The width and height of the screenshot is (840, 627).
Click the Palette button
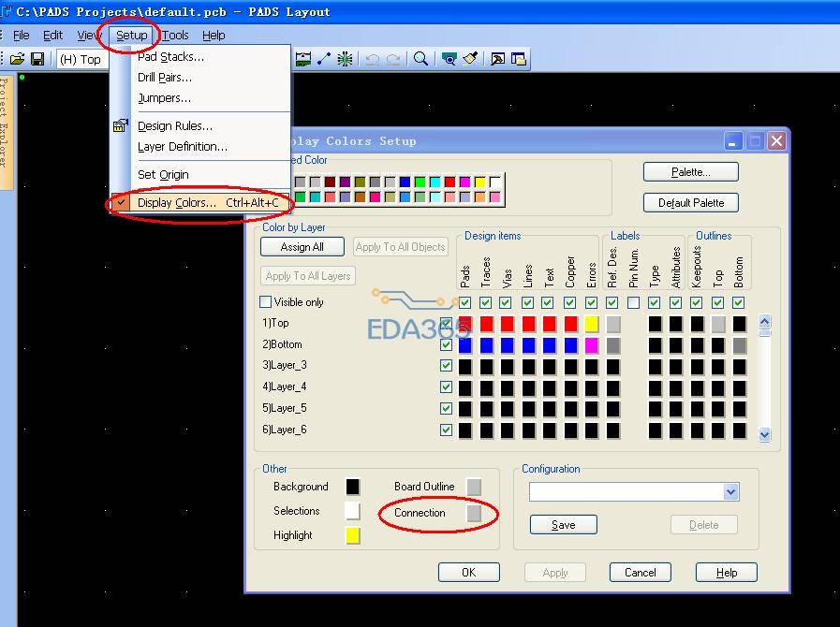(690, 172)
